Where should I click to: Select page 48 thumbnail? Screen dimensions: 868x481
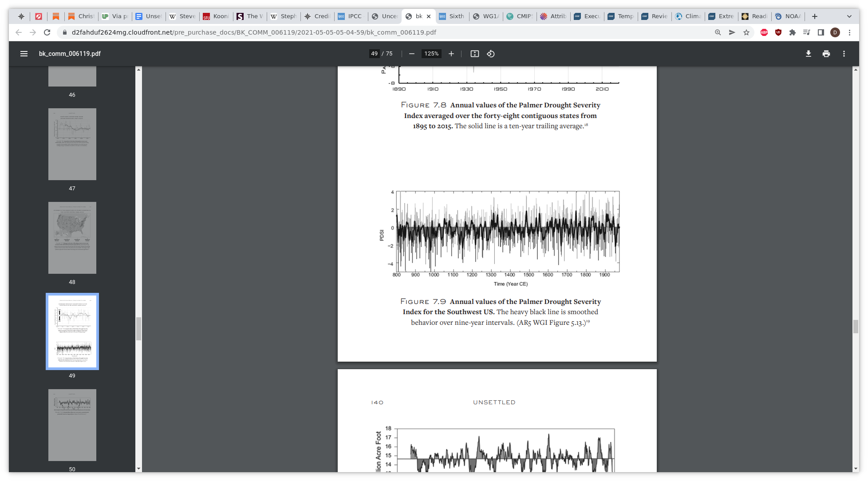pyautogui.click(x=72, y=238)
